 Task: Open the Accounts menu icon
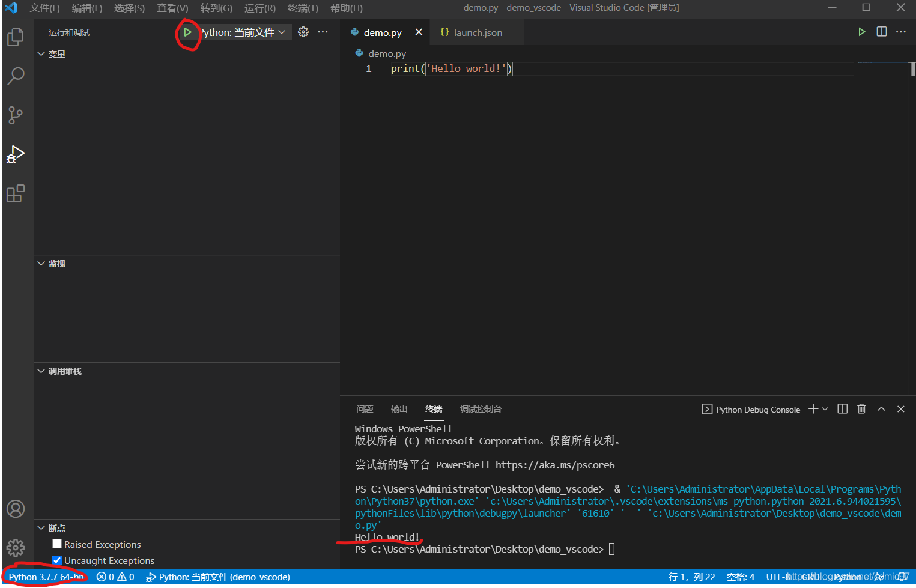(16, 509)
